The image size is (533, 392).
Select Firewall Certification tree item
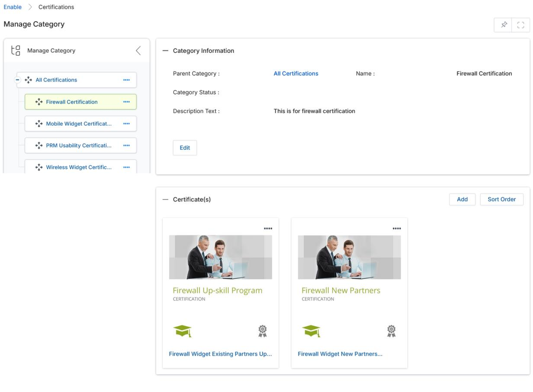(x=72, y=102)
